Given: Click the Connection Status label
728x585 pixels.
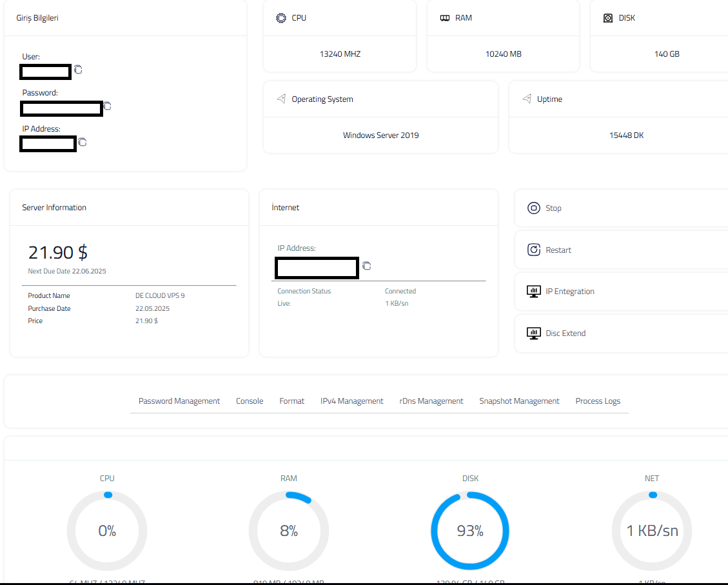Looking at the screenshot, I should pos(304,291).
